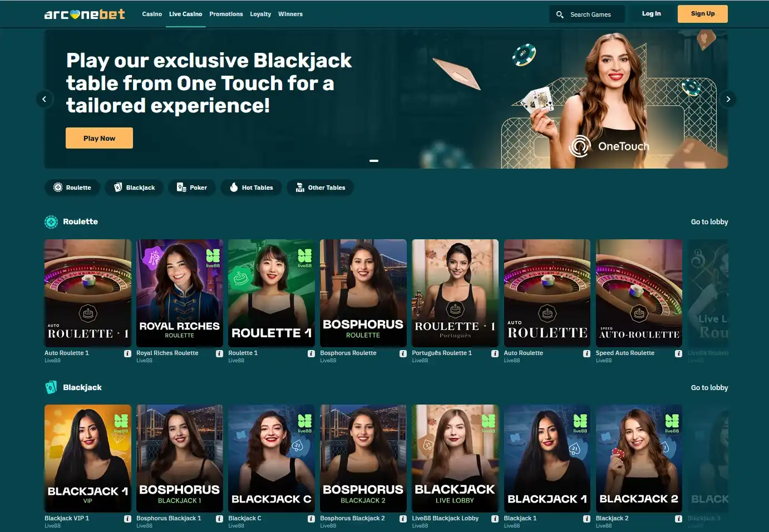Click the Sign Up button
Viewport: 769px width, 532px height.
click(x=702, y=14)
